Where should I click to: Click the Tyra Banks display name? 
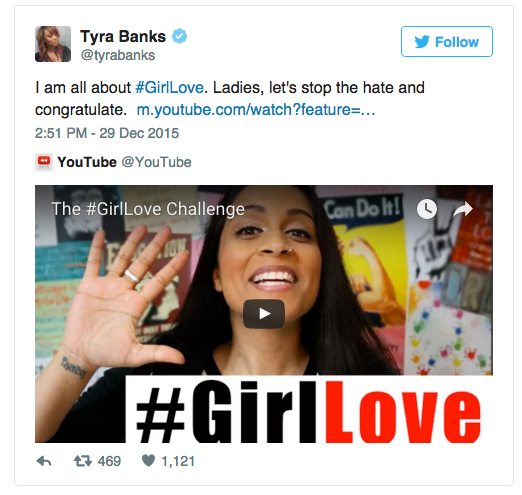click(123, 36)
